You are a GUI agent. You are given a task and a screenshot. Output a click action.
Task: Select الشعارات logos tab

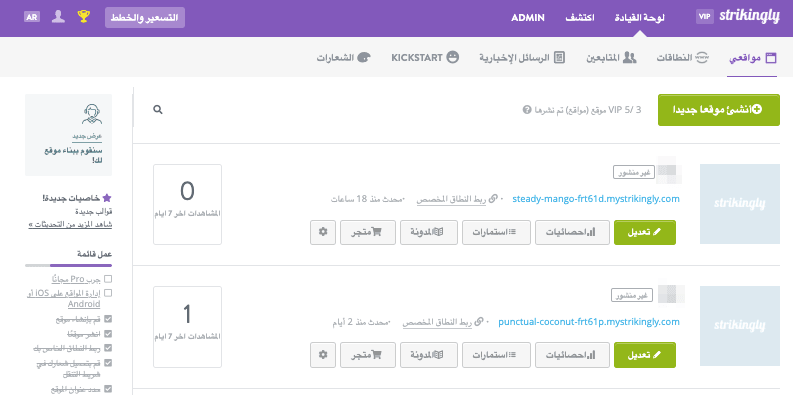[343, 58]
